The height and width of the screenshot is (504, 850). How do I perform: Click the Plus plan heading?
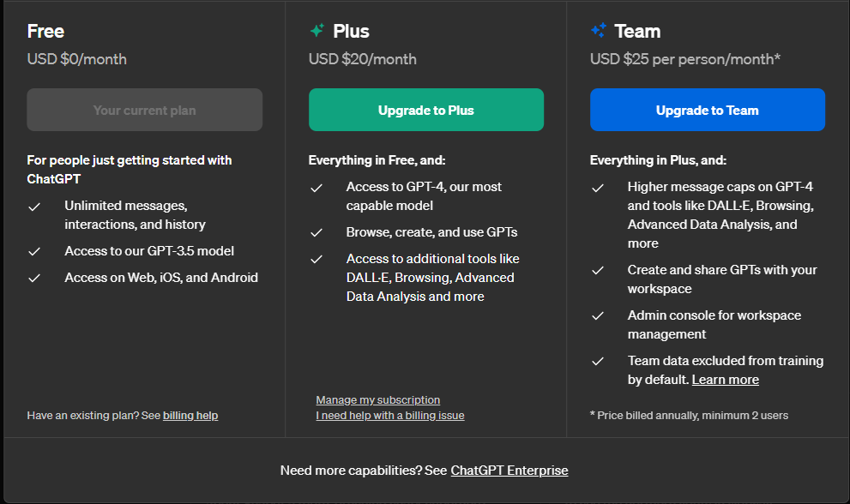352,32
